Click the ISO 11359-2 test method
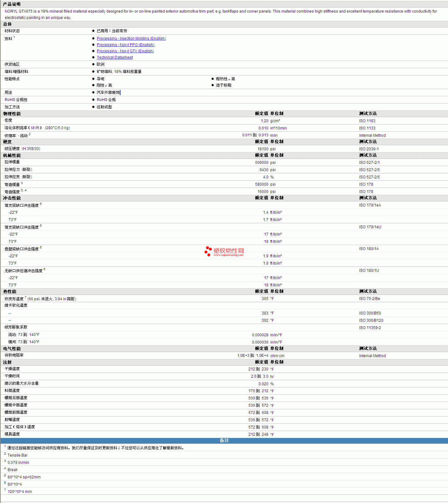 click(370, 328)
